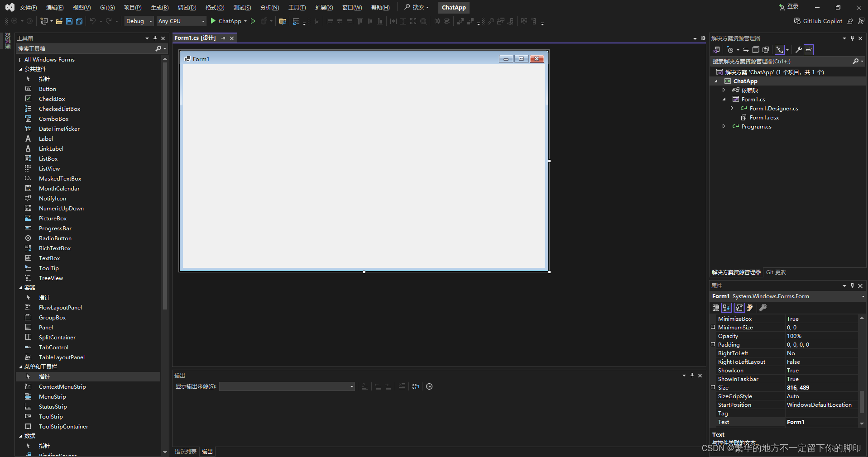The image size is (868, 457).
Task: Collapse the 容器 group in Toolbox
Action: click(20, 288)
